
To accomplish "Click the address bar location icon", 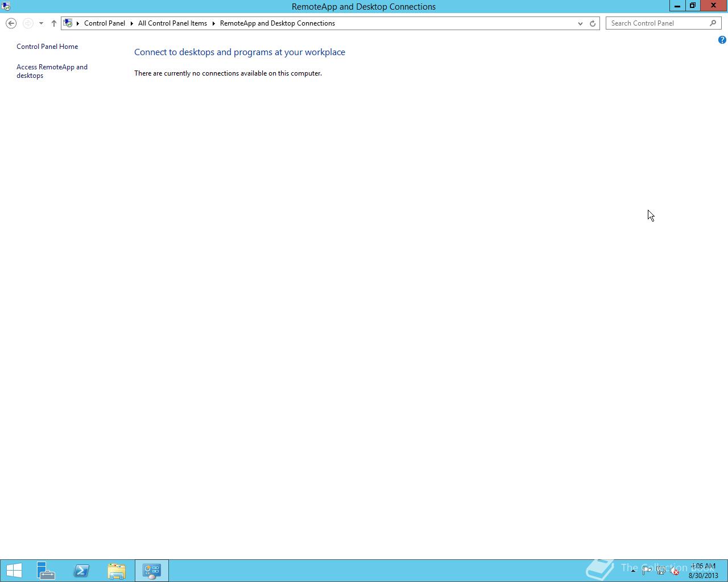I will tap(68, 23).
